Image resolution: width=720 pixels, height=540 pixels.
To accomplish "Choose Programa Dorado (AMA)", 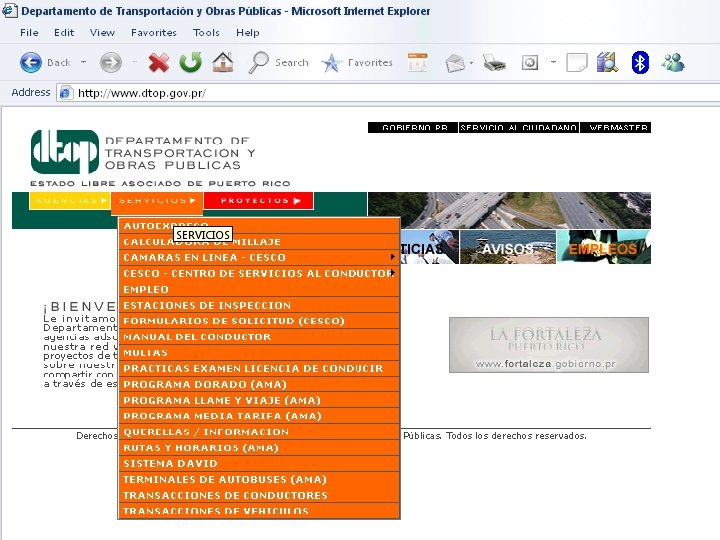I will click(x=259, y=384).
